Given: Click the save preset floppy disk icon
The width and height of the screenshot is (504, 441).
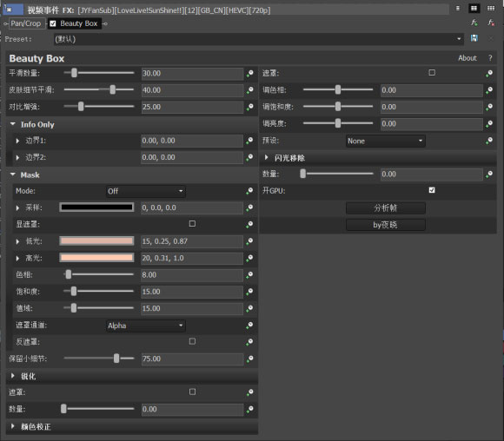Looking at the screenshot, I should click(474, 38).
